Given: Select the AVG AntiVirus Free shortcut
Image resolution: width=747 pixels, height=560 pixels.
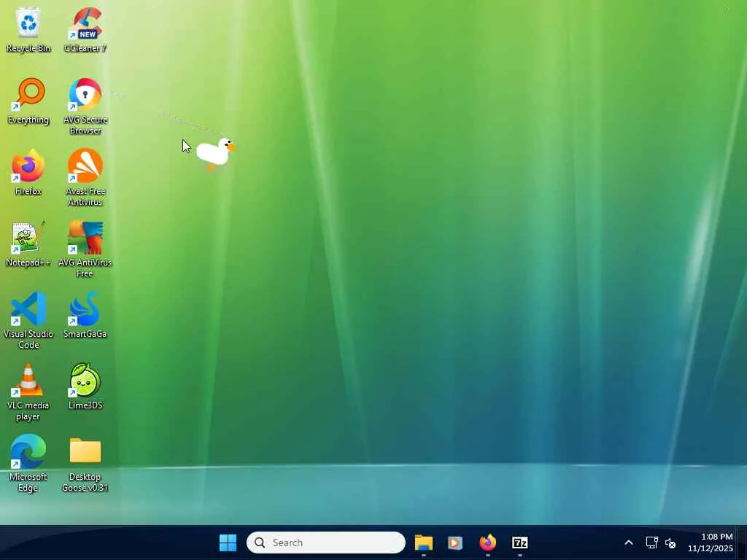Looking at the screenshot, I should (x=85, y=249).
